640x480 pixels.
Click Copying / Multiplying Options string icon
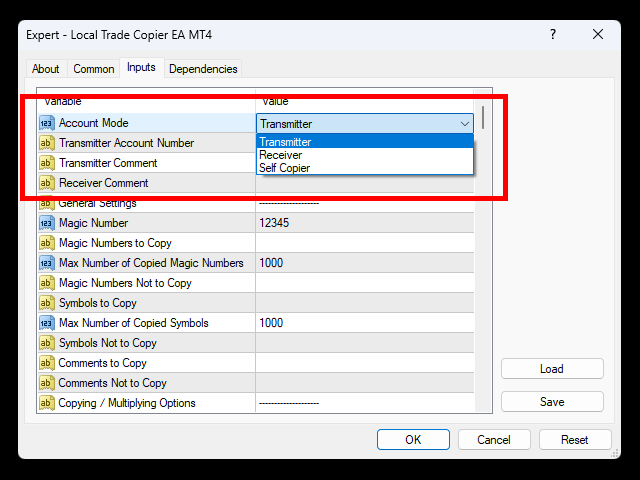[47, 403]
